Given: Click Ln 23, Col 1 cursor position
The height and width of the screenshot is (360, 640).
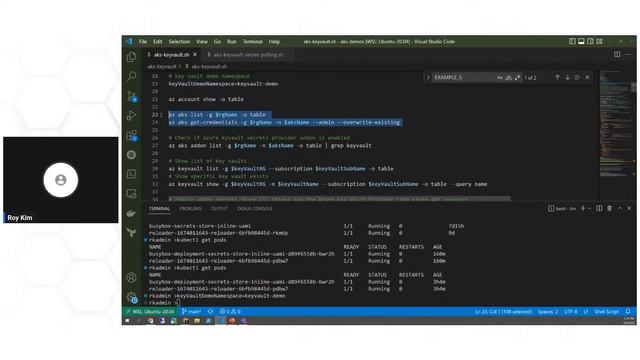Looking at the screenshot, I should (x=503, y=311).
